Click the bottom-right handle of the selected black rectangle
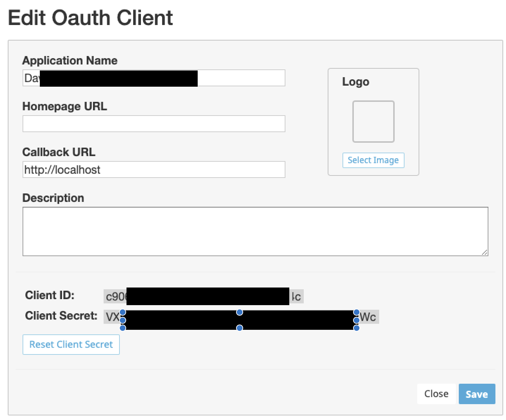506x420 pixels. 356,328
